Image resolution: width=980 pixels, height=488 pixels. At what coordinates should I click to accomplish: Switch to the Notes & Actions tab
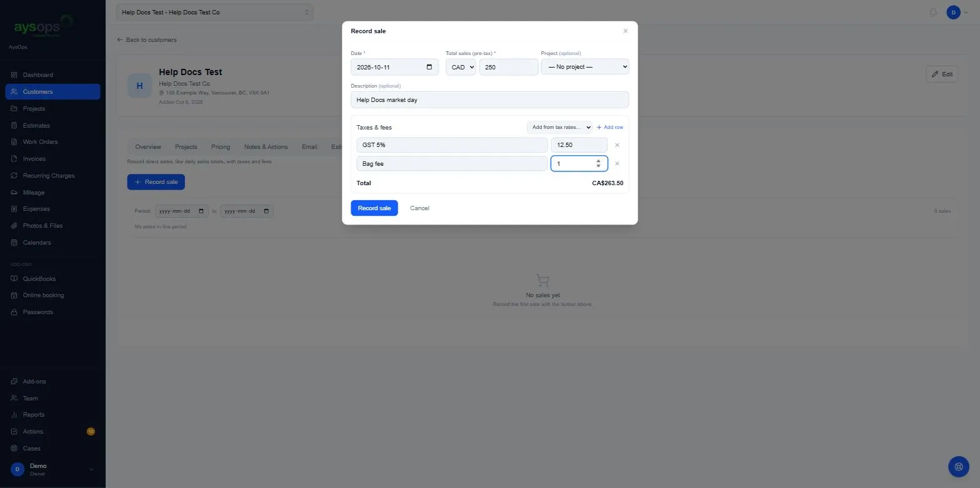(266, 147)
